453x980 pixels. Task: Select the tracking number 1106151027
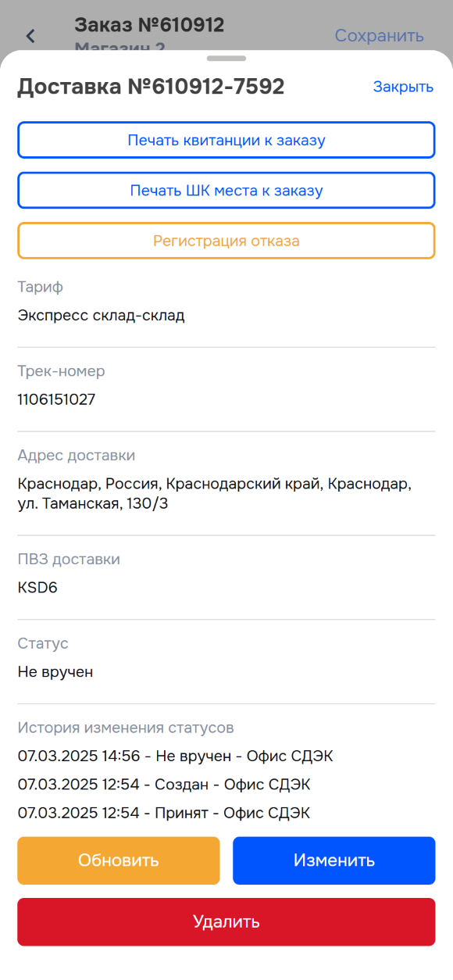(x=56, y=399)
